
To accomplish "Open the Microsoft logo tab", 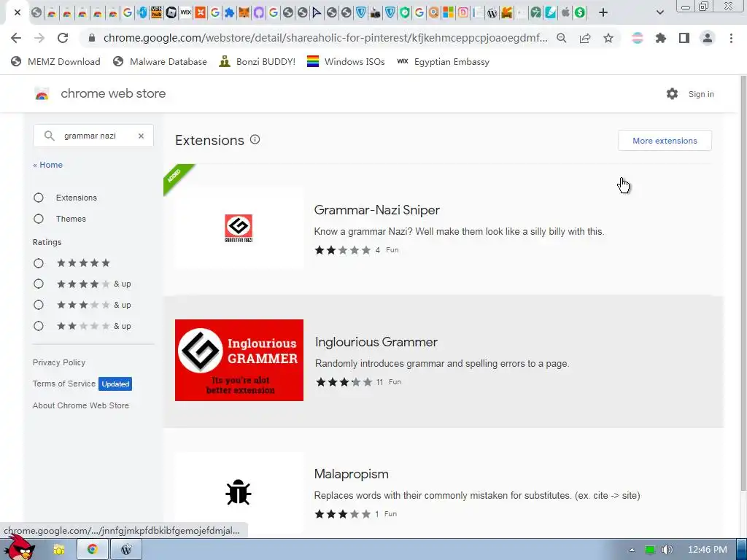I will 449,12.
